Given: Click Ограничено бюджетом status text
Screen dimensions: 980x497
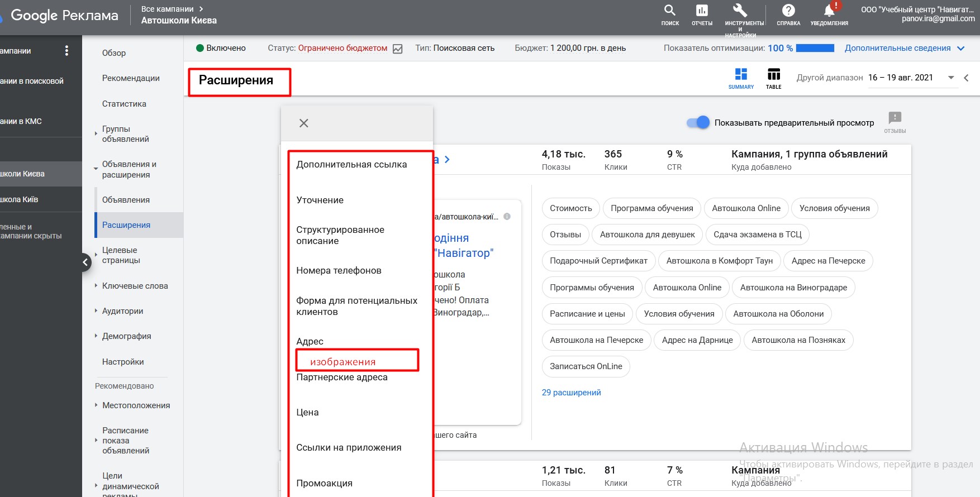Looking at the screenshot, I should click(x=342, y=48).
